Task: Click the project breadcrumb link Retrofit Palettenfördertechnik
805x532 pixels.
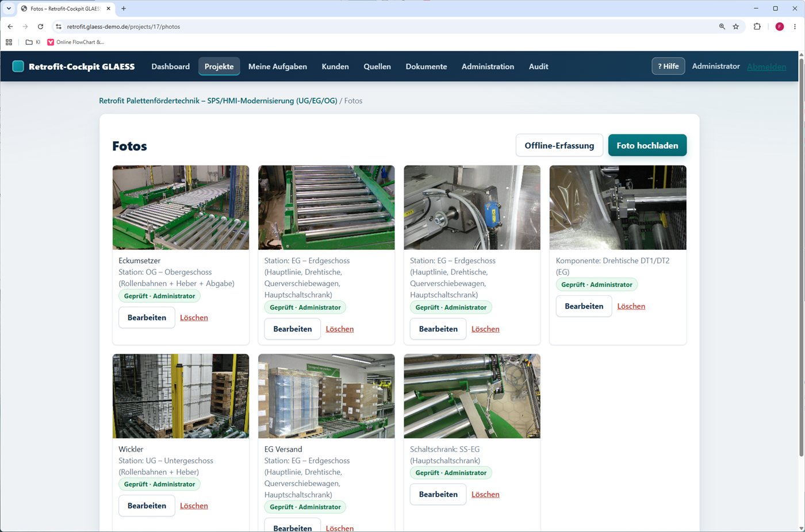Action: point(218,101)
